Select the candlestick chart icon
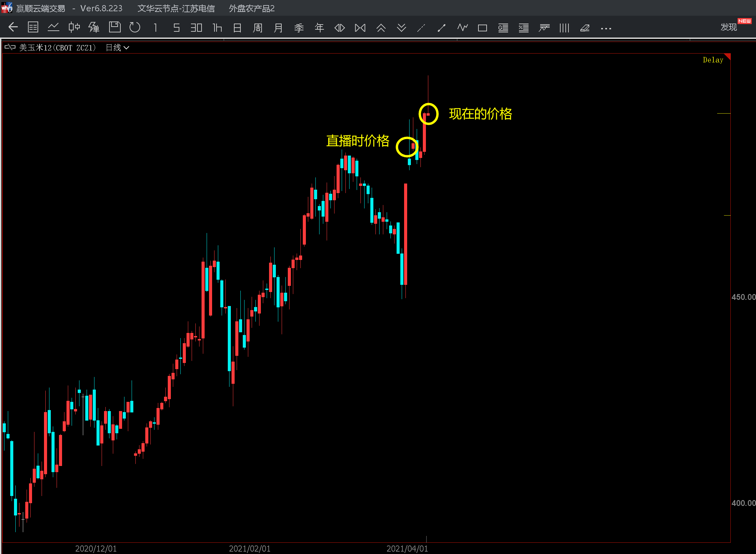756x554 pixels. (74, 27)
